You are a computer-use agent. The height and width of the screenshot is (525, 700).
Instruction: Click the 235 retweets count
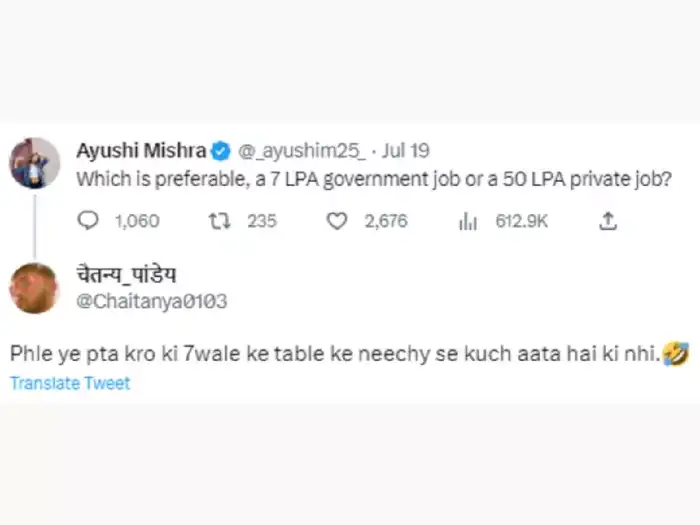pyautogui.click(x=262, y=221)
